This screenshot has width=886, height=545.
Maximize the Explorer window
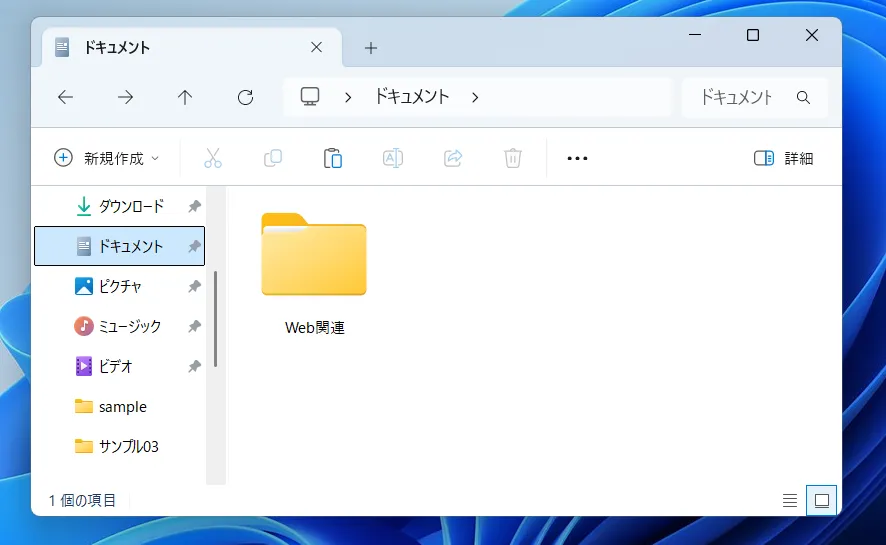tap(753, 35)
